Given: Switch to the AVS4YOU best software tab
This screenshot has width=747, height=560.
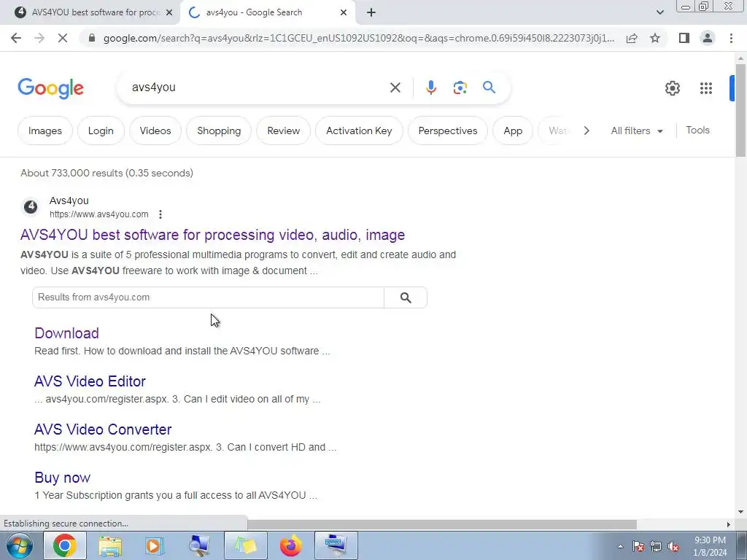Looking at the screenshot, I should [x=94, y=13].
